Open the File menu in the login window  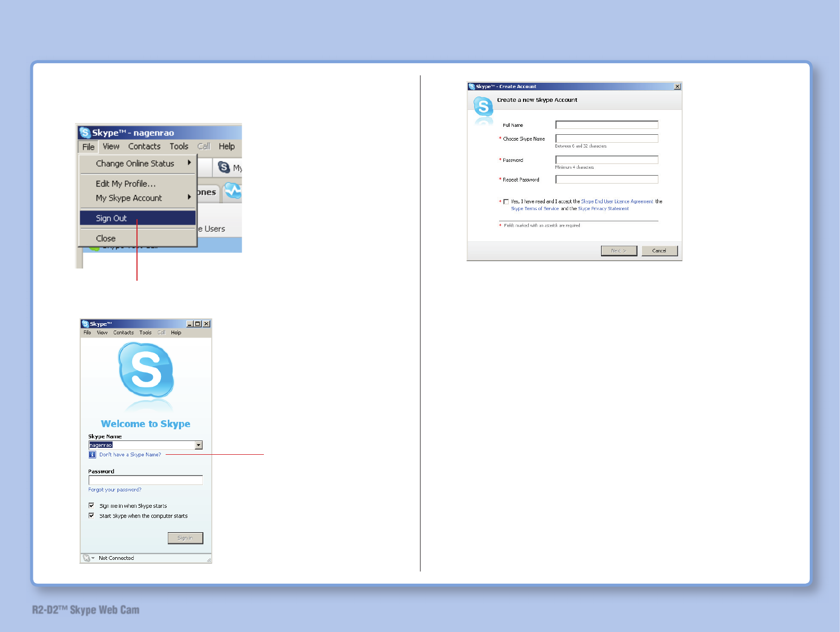tap(87, 333)
